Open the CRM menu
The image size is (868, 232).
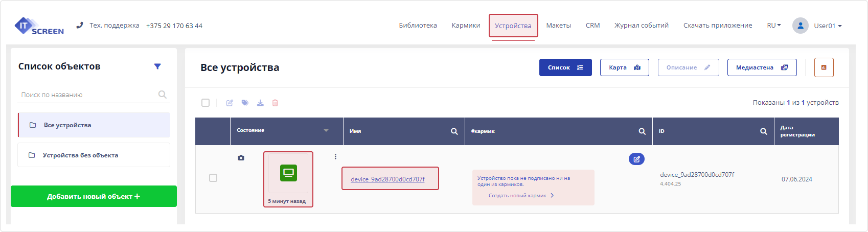tap(593, 25)
